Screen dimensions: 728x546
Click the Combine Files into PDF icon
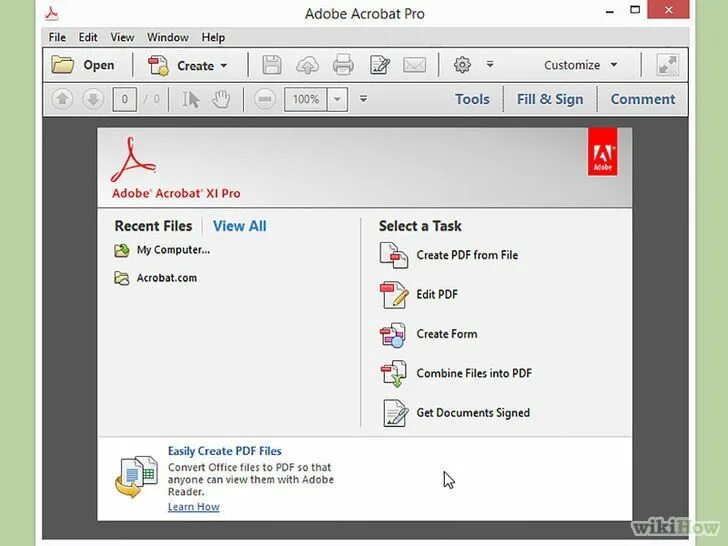394,374
